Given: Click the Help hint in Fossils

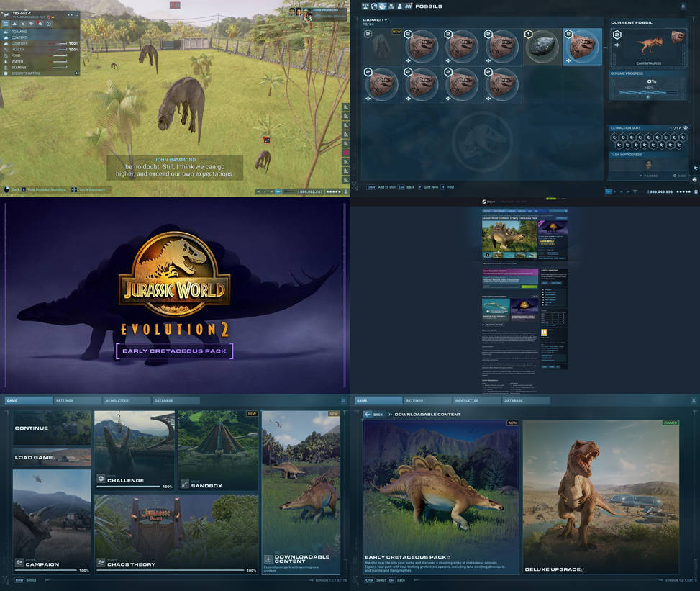Looking at the screenshot, I should coord(447,187).
